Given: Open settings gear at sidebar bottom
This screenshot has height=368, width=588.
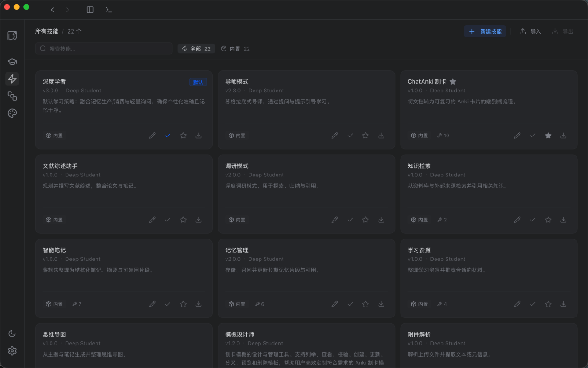Looking at the screenshot, I should tap(12, 351).
